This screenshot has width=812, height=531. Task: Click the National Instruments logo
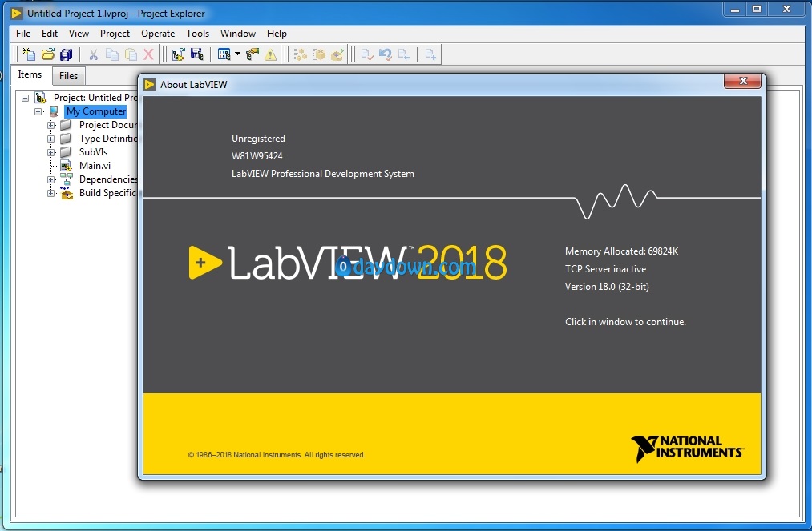(687, 448)
